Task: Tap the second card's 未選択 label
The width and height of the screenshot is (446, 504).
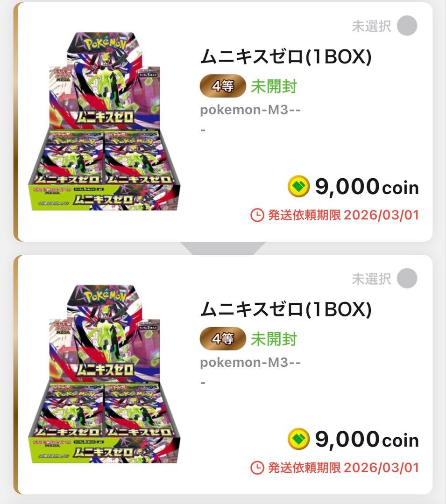Action: pyautogui.click(x=371, y=279)
